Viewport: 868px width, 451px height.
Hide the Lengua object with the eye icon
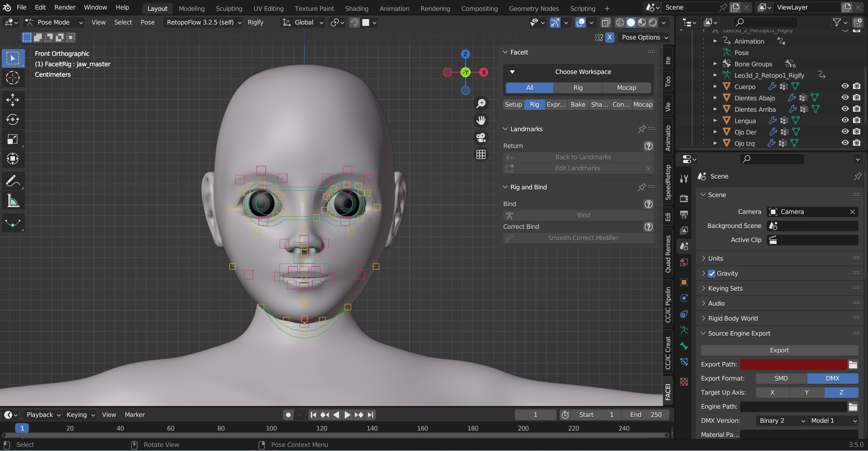845,120
